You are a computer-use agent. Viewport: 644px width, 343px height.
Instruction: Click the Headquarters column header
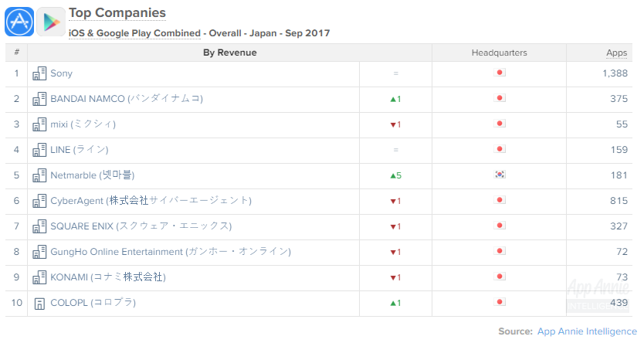point(499,53)
